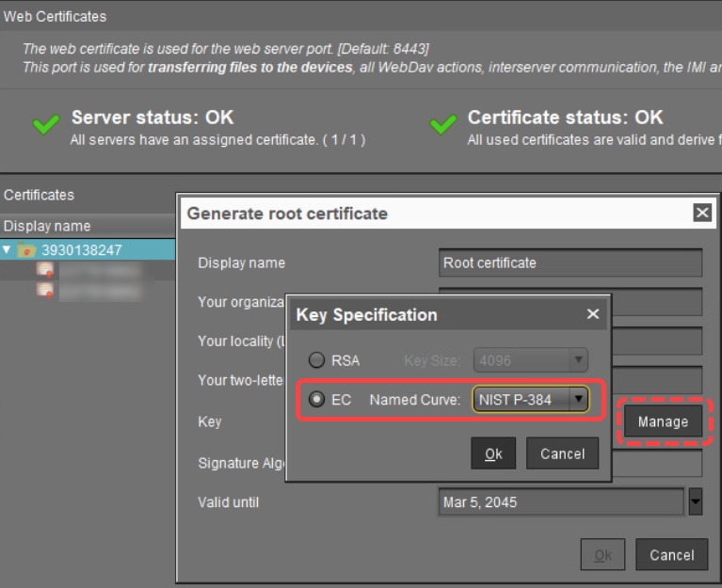The height and width of the screenshot is (588, 722).
Task: Open the disabled Key Size 4096 dropdown
Action: pyautogui.click(x=579, y=360)
